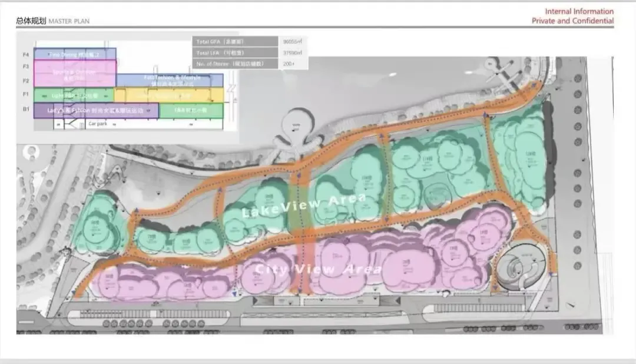Click the spiral ramp structure on the plan
The height and width of the screenshot is (364, 636).
tap(522, 267)
